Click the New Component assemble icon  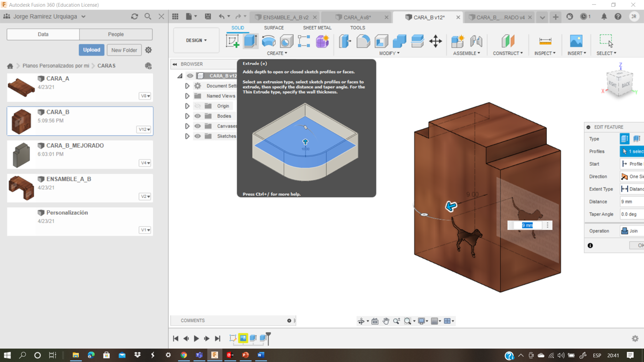458,41
